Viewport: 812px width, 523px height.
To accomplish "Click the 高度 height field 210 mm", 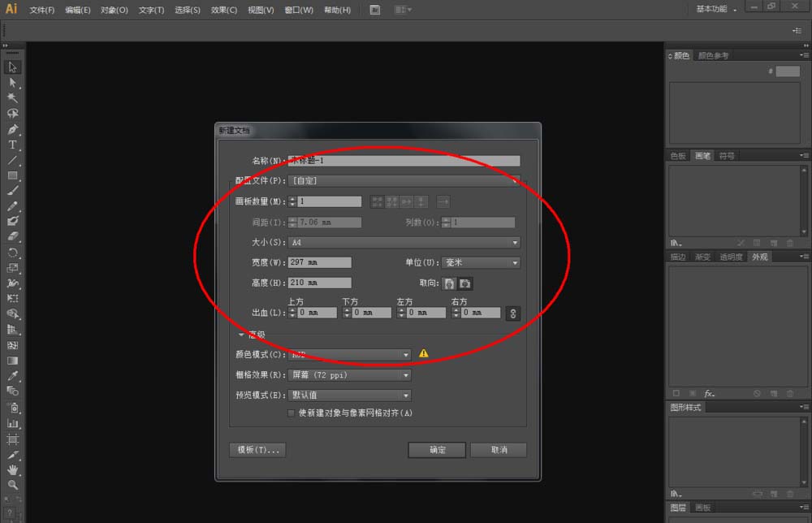I will coord(319,283).
